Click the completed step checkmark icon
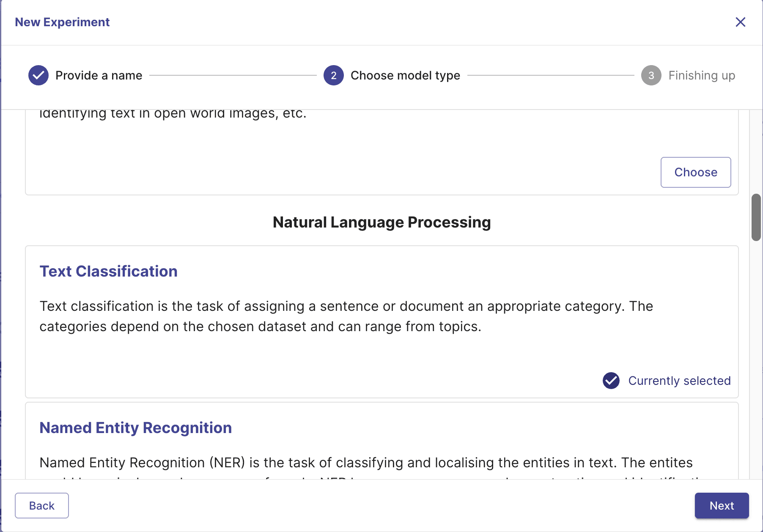 click(x=38, y=75)
